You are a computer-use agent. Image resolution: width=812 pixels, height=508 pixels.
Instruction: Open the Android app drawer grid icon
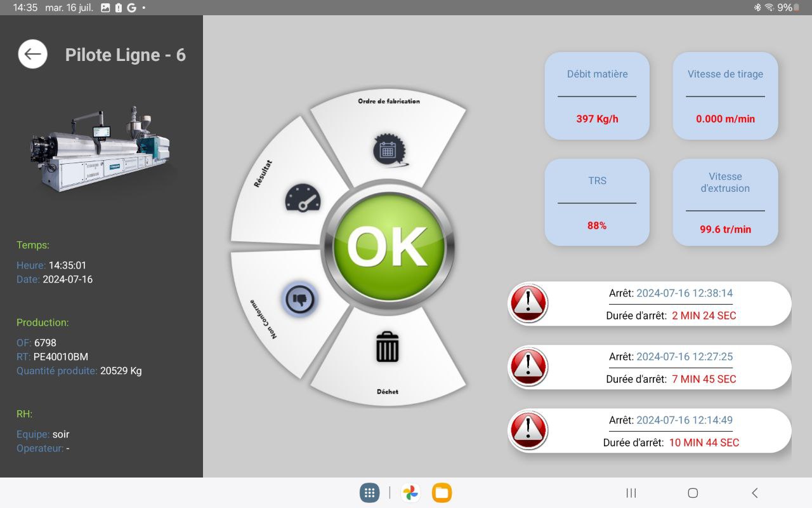(369, 493)
